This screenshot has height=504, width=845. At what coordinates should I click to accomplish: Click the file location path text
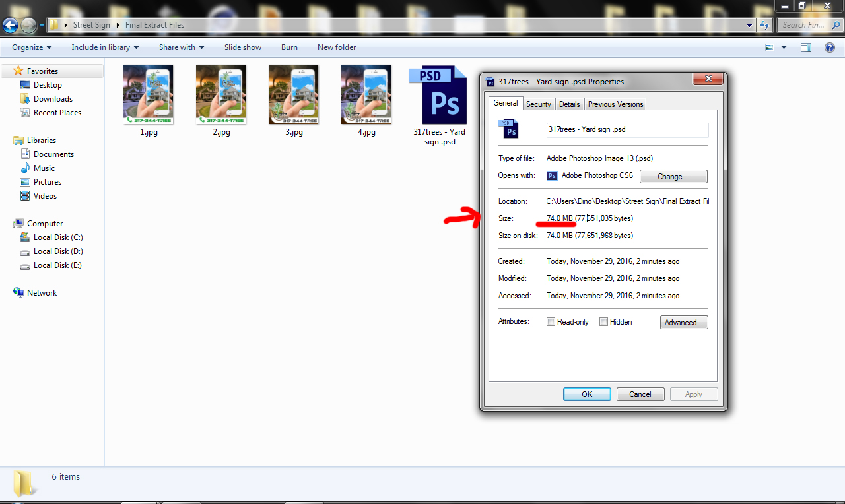tap(628, 201)
